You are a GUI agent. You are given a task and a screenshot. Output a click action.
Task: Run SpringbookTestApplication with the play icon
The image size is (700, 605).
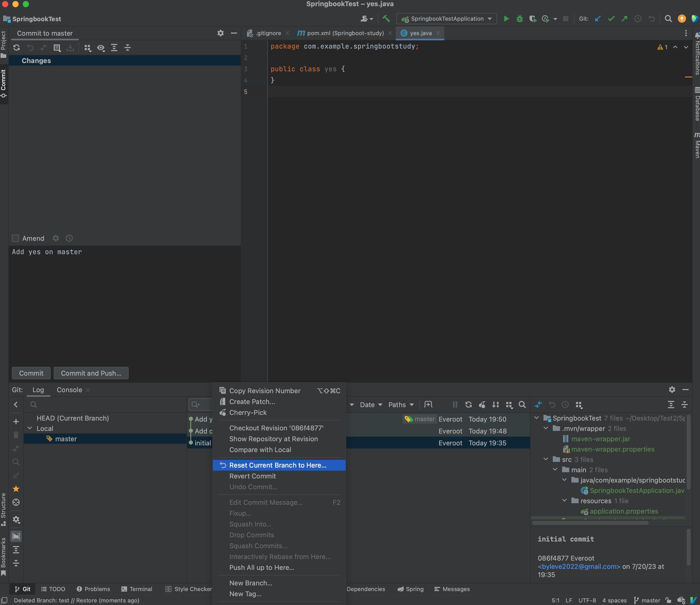[506, 19]
